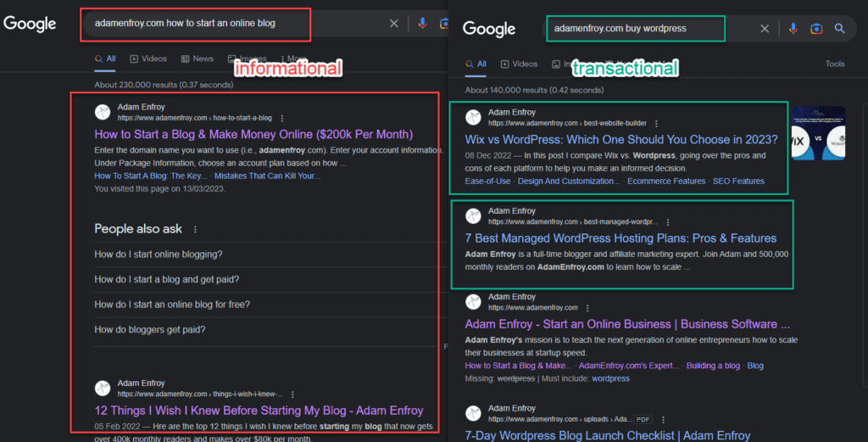
Task: Open 'Wix vs WordPress' result title
Action: (621, 140)
